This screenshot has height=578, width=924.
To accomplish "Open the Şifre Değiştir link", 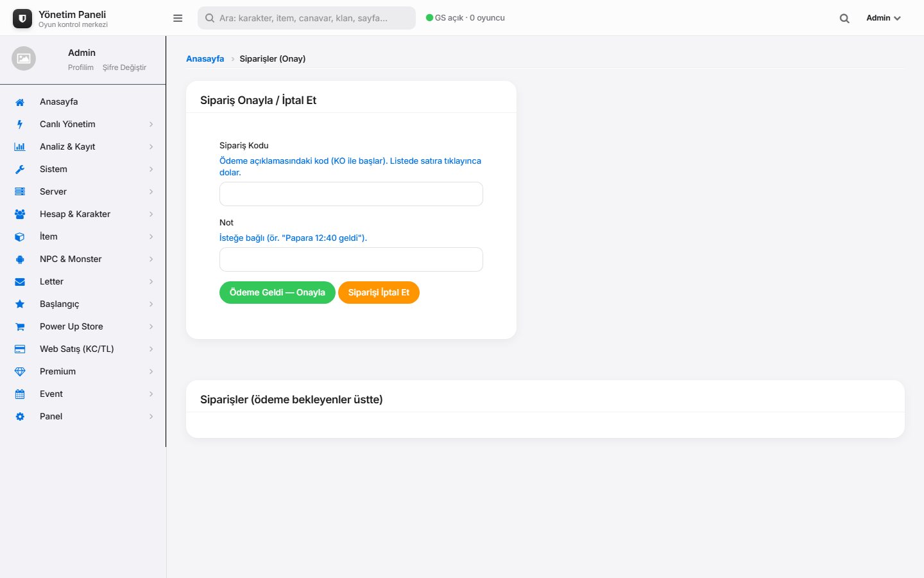I will click(124, 67).
